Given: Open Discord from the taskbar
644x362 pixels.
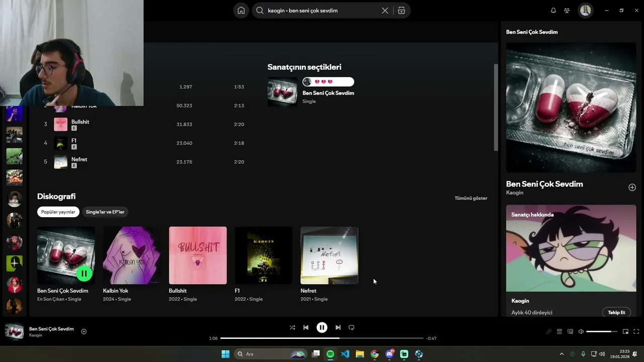Looking at the screenshot, I should coord(389,354).
